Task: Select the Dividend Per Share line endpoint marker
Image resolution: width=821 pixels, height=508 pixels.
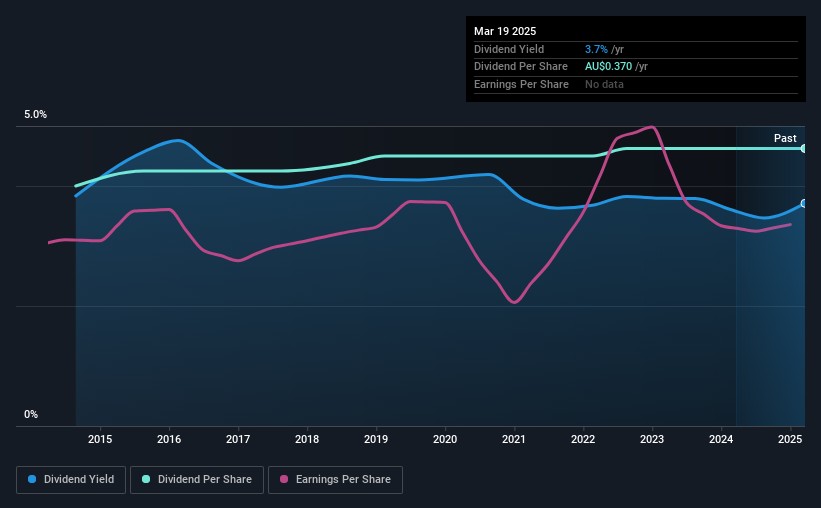Action: click(x=804, y=149)
